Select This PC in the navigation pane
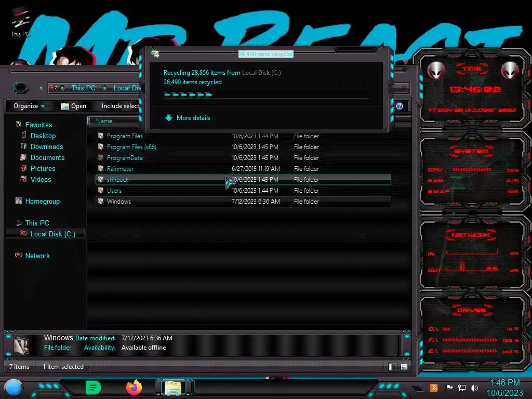 [37, 223]
